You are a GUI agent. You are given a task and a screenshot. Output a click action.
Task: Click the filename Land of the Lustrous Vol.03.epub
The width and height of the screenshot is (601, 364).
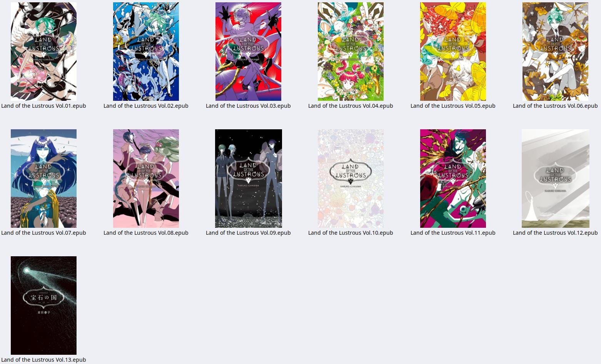(248, 106)
